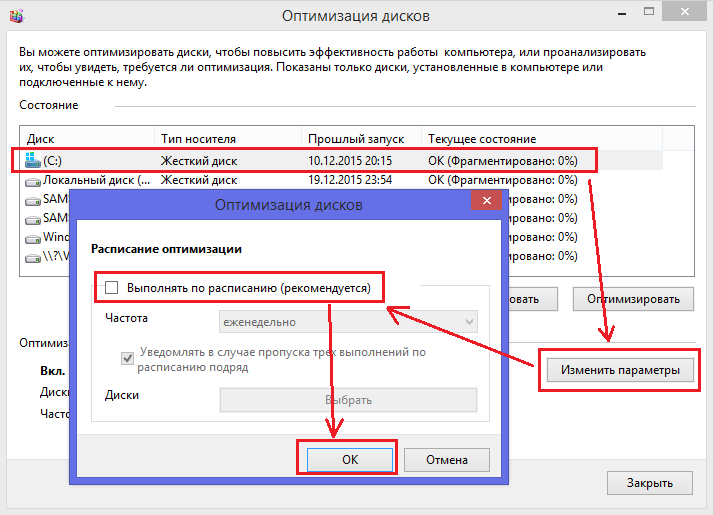
Task: Click the partially hidden Анализировать button
Action: [x=532, y=299]
